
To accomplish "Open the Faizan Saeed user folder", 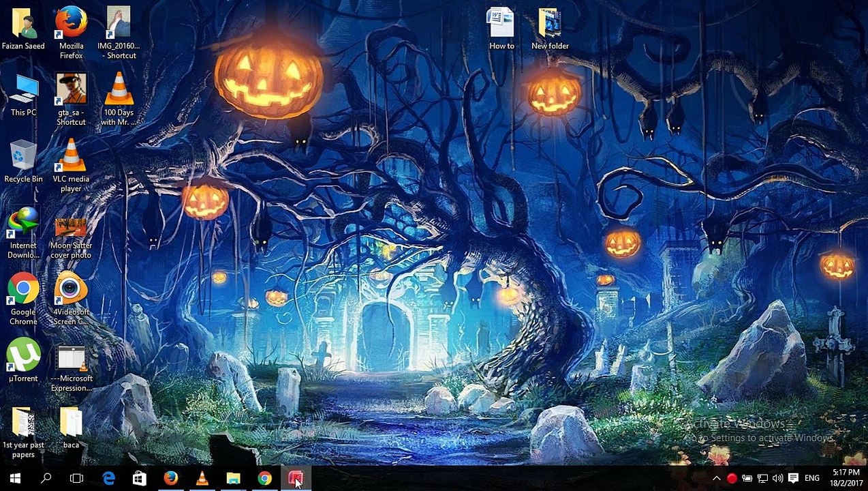I will [x=23, y=29].
